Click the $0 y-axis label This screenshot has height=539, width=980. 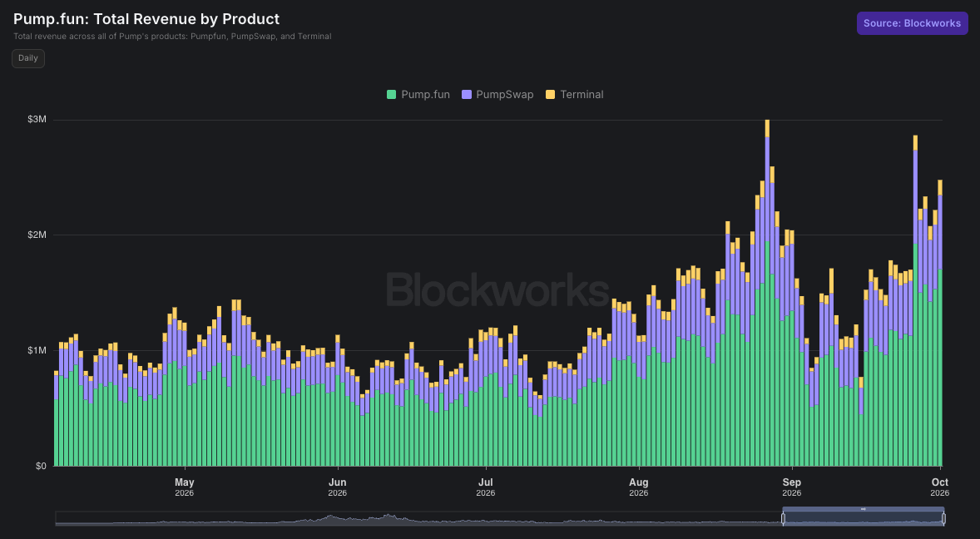click(41, 466)
